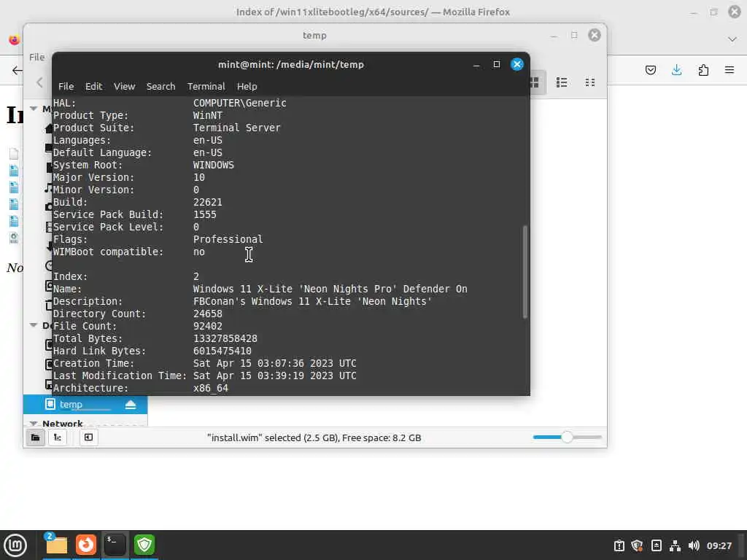Click the Product Suite value Terminal Server
Image resolution: width=747 pixels, height=560 pixels.
click(236, 128)
